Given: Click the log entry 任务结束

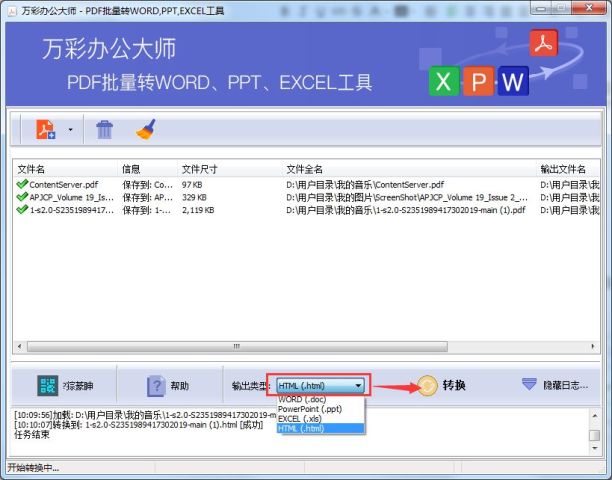Looking at the screenshot, I should coord(32,435).
